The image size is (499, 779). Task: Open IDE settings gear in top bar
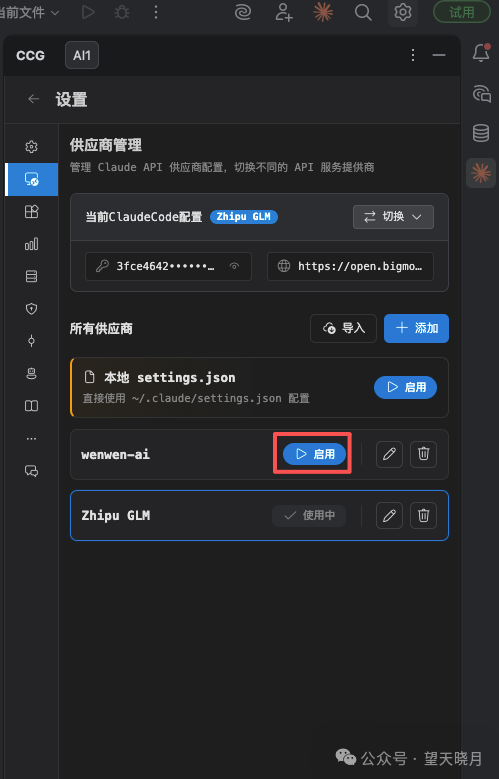[403, 12]
